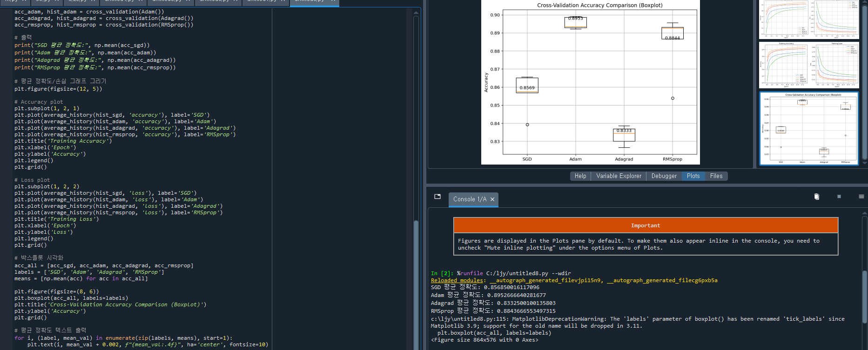The height and width of the screenshot is (350, 868).
Task: Click the 'means = [np.mean(acc)...' line
Action: pos(81,278)
